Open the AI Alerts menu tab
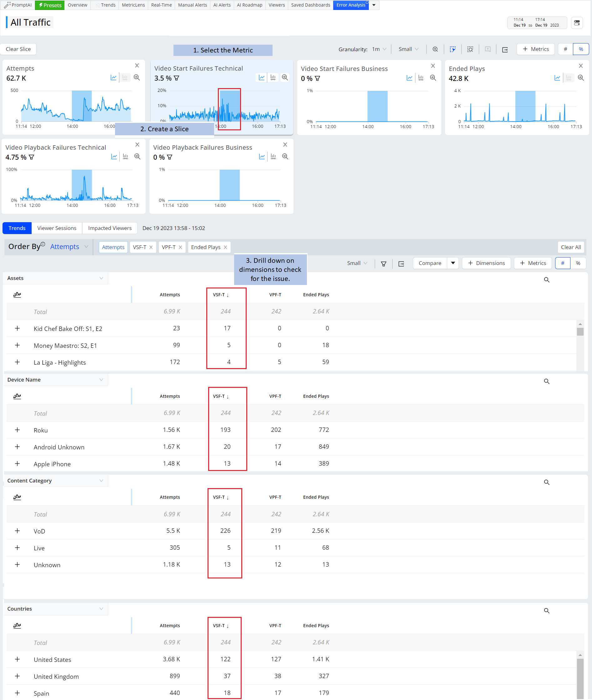This screenshot has height=700, width=592. [222, 5]
